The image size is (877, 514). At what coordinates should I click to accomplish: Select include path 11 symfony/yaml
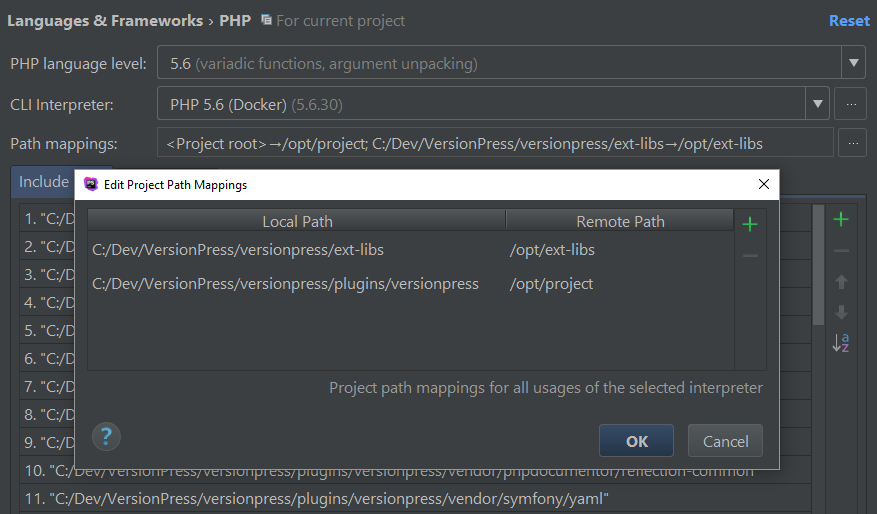pyautogui.click(x=415, y=498)
